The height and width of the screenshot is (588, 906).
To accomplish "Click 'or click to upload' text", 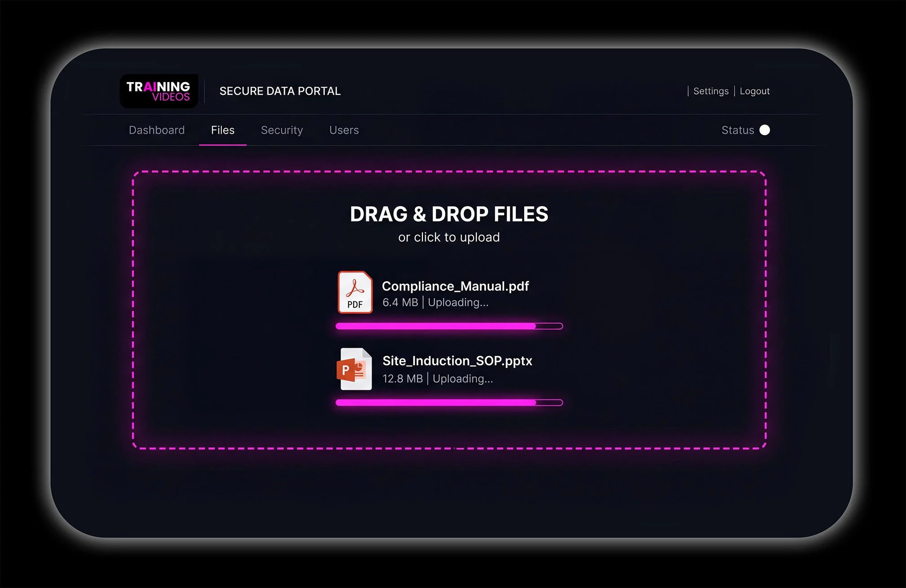I will pyautogui.click(x=449, y=237).
